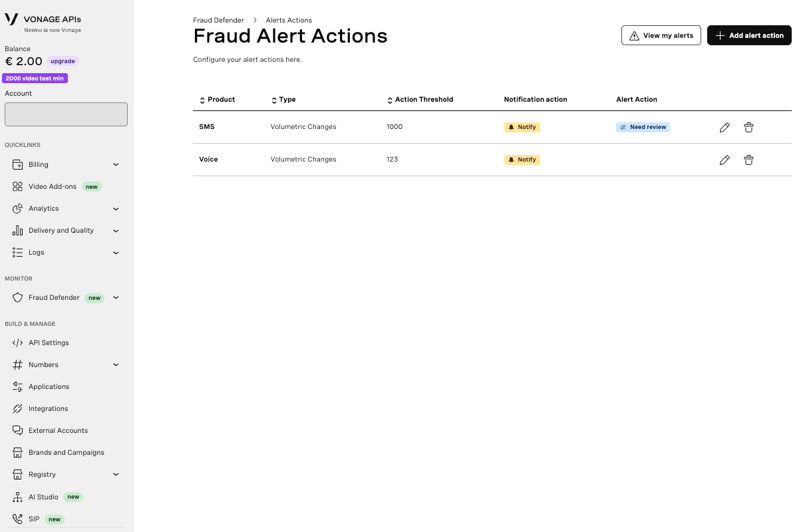Click the Logs list icon
Viewport: 805px width, 532px height.
point(17,252)
